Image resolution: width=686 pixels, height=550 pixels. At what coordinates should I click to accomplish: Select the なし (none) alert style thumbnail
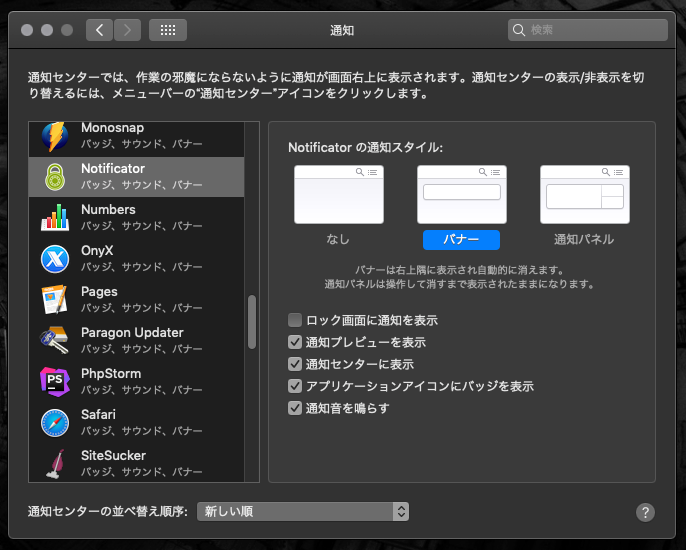click(x=339, y=195)
